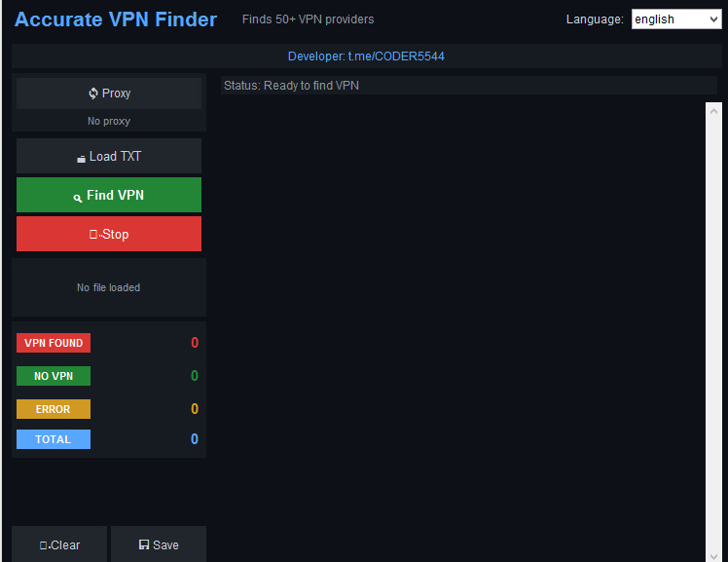Click the green NO VPN badge
Viewport: 728px width, 562px height.
(54, 376)
